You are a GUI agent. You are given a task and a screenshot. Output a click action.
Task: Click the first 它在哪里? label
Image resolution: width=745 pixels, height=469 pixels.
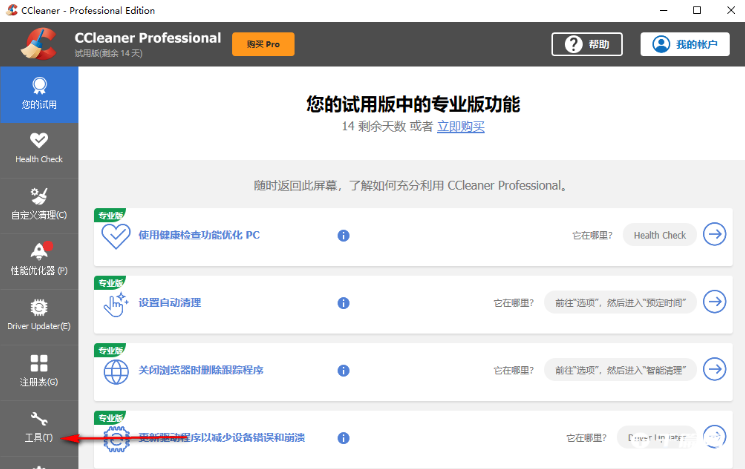tap(592, 235)
